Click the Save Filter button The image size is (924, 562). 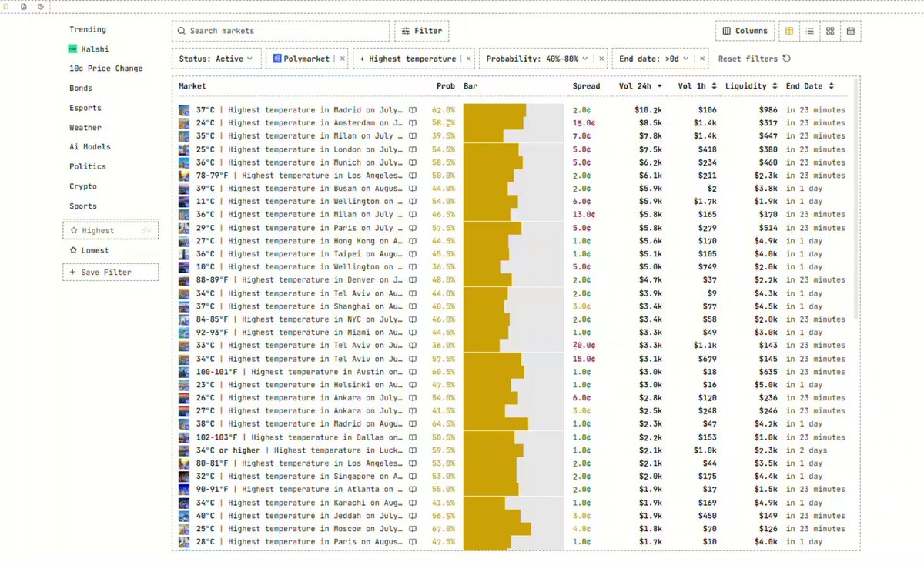[x=111, y=272]
